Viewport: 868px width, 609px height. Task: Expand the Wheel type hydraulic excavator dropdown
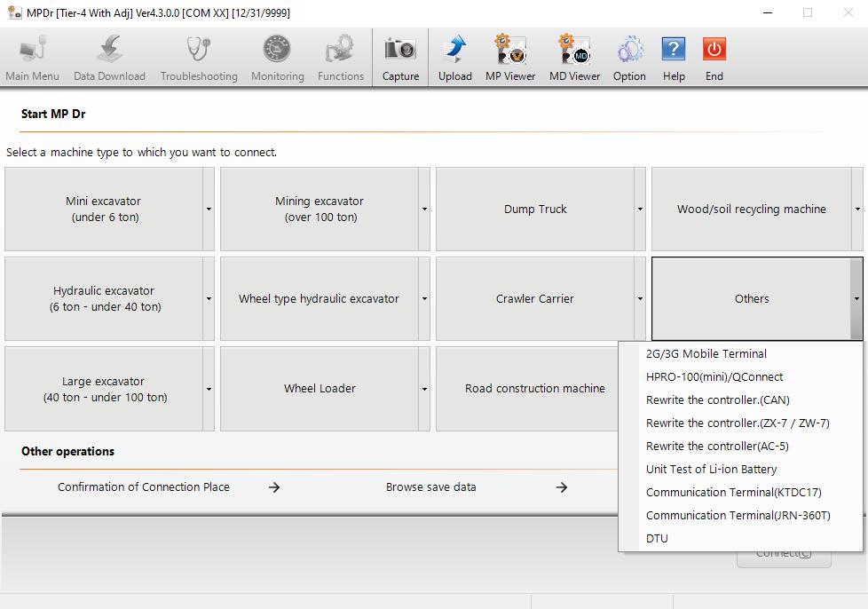tap(424, 299)
